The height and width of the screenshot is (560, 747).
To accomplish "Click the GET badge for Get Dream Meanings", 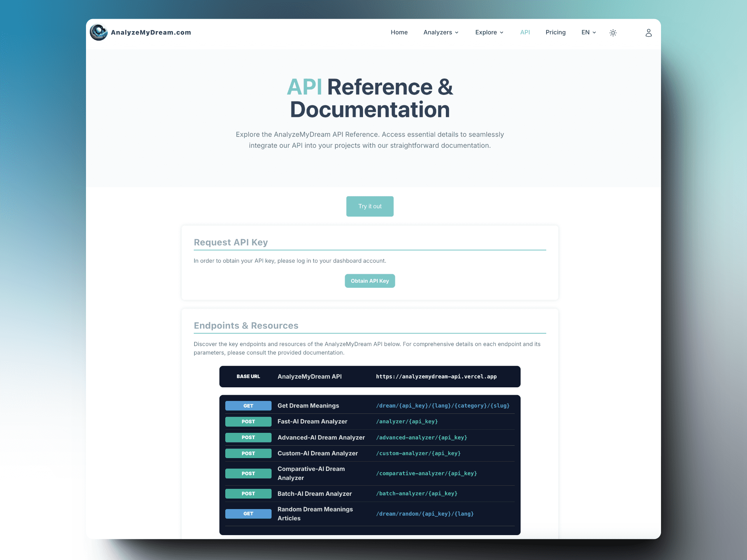I will pyautogui.click(x=248, y=406).
